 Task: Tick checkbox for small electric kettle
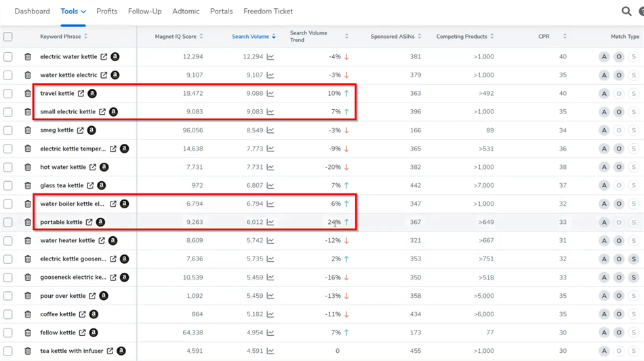point(8,112)
